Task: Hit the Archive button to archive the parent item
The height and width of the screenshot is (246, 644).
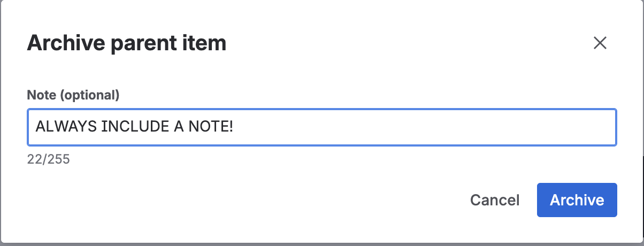Action: pyautogui.click(x=577, y=200)
